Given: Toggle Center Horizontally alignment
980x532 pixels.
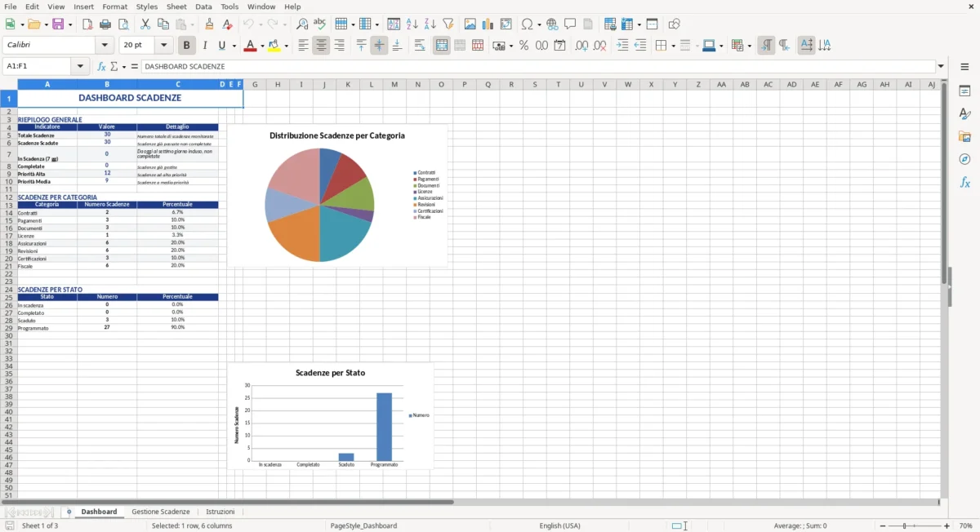Looking at the screenshot, I should point(322,46).
